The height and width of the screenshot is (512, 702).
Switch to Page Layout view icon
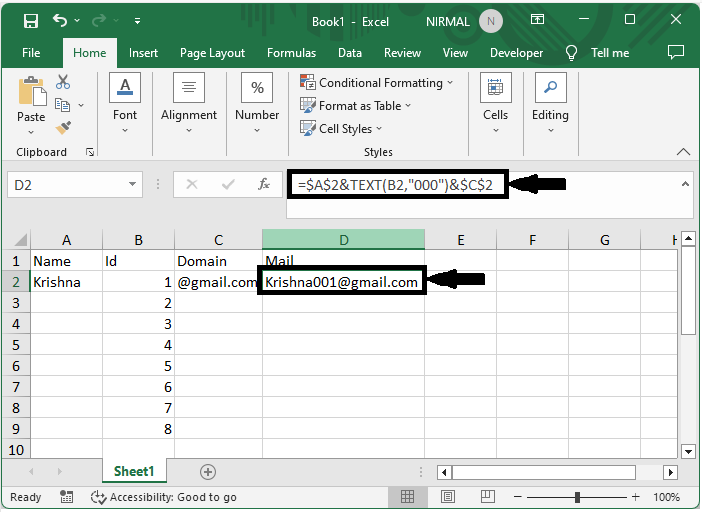click(448, 496)
